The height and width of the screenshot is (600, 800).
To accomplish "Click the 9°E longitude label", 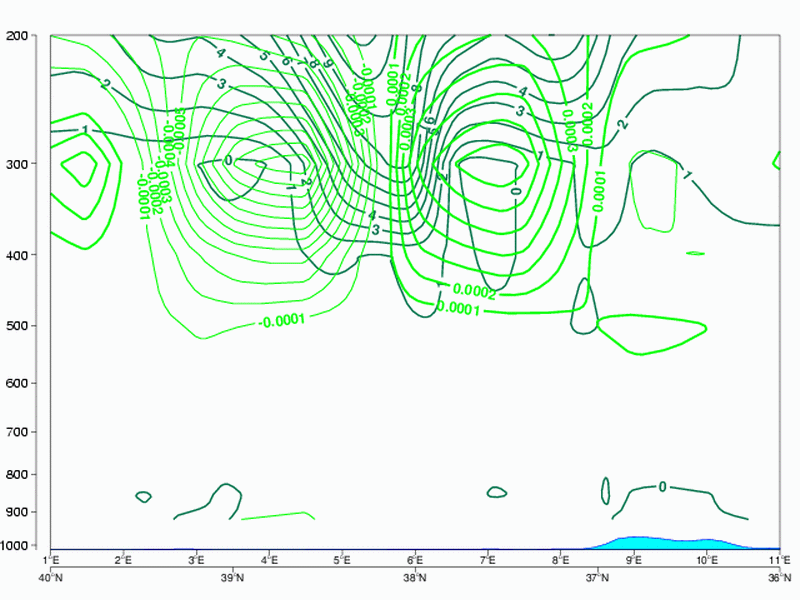I will coord(634,560).
